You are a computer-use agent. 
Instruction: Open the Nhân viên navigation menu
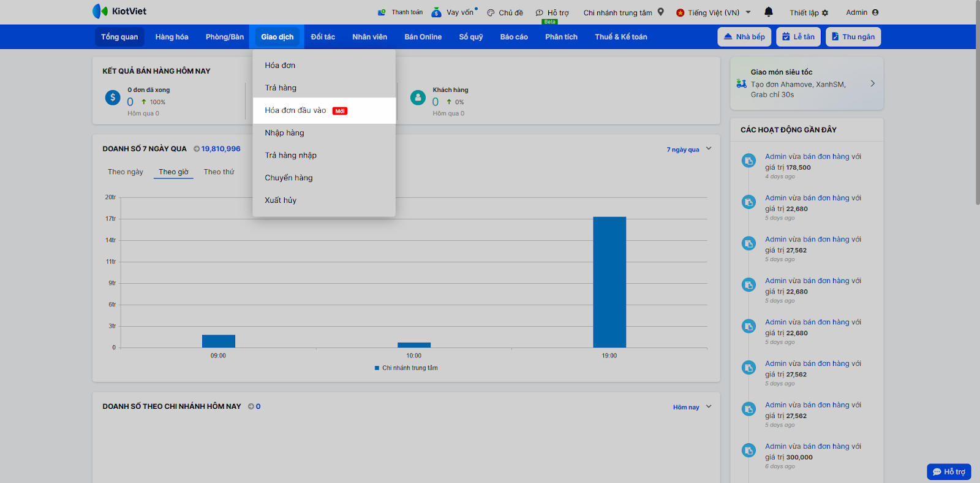pos(369,37)
